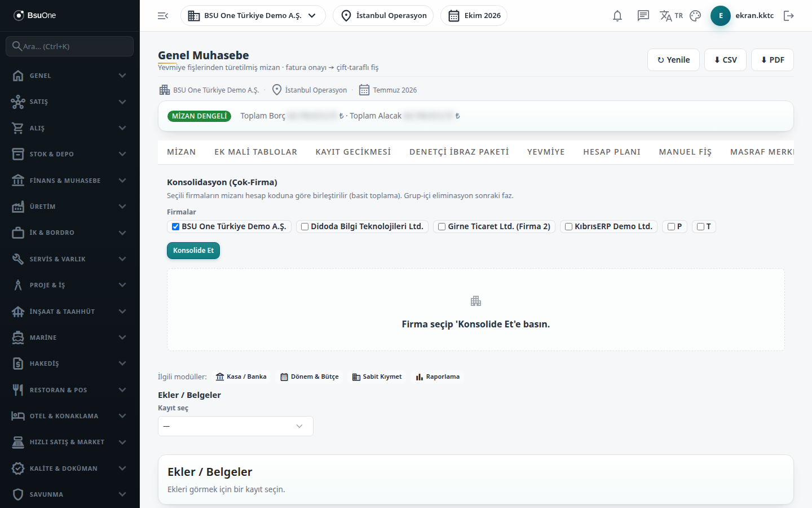Screen dimensions: 812x508
Task: Open the BSU One Türkiye Demo A.Ş. company dropdown
Action: coord(253,16)
